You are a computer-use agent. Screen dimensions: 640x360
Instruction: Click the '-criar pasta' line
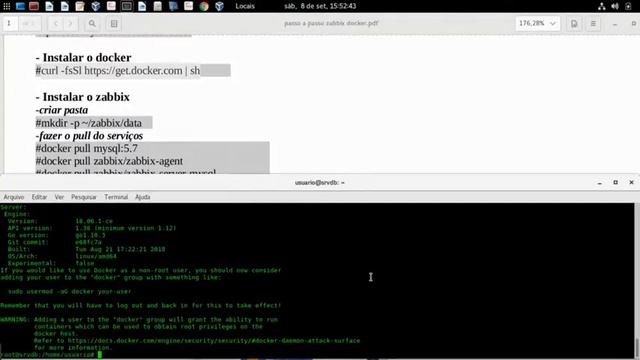tap(62, 110)
